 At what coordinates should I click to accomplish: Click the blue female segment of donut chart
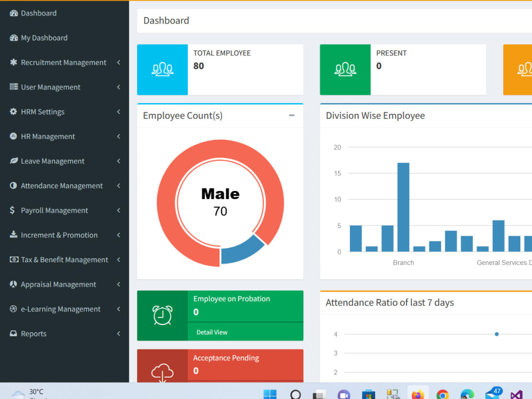tap(242, 252)
